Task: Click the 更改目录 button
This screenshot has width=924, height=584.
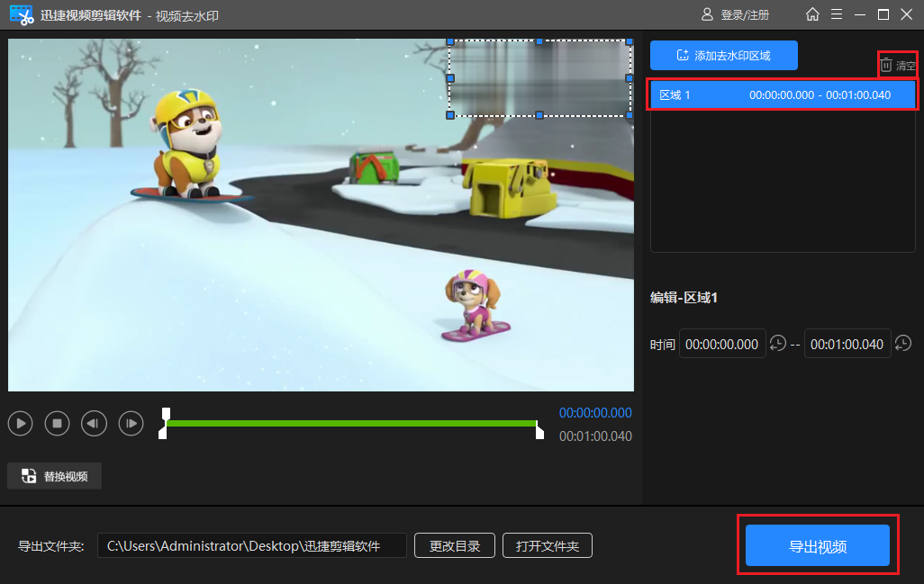Action: 454,545
